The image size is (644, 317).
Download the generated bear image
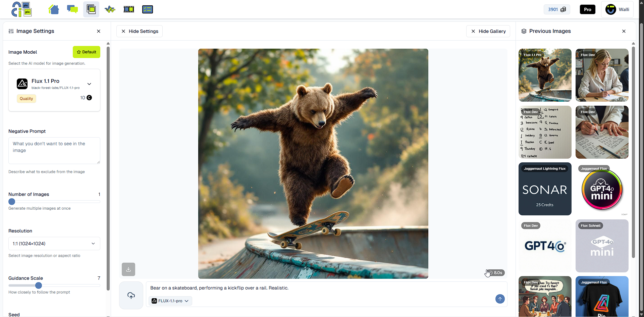[x=128, y=269]
